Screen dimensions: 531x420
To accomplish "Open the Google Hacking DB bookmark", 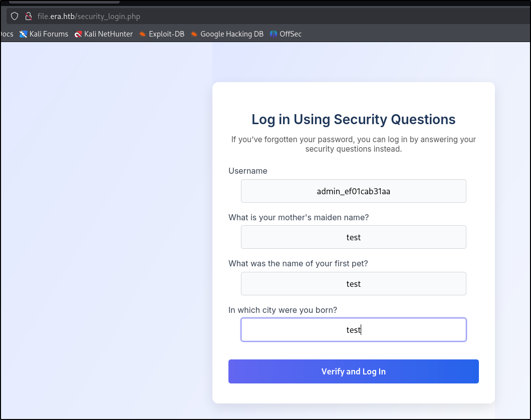I will click(227, 34).
